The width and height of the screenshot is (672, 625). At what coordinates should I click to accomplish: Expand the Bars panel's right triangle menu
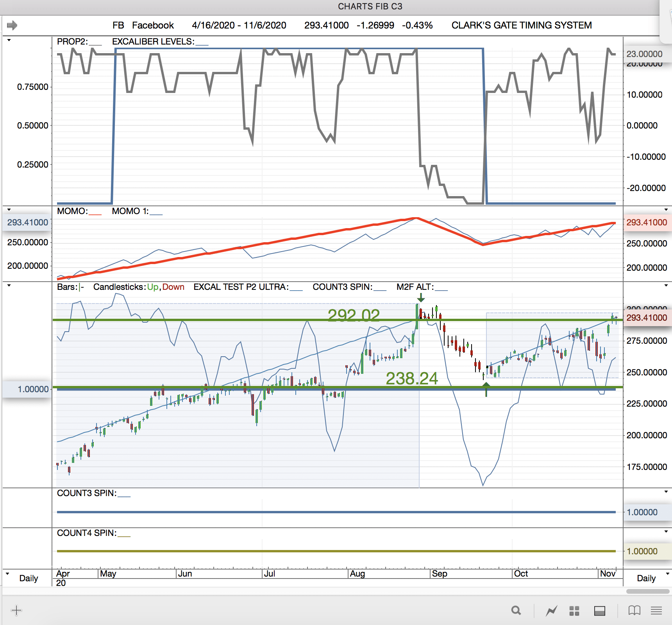tap(666, 286)
